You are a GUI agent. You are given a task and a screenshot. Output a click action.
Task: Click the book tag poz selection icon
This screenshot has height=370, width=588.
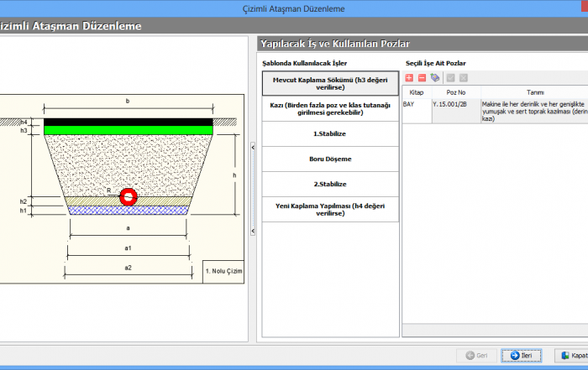(435, 77)
